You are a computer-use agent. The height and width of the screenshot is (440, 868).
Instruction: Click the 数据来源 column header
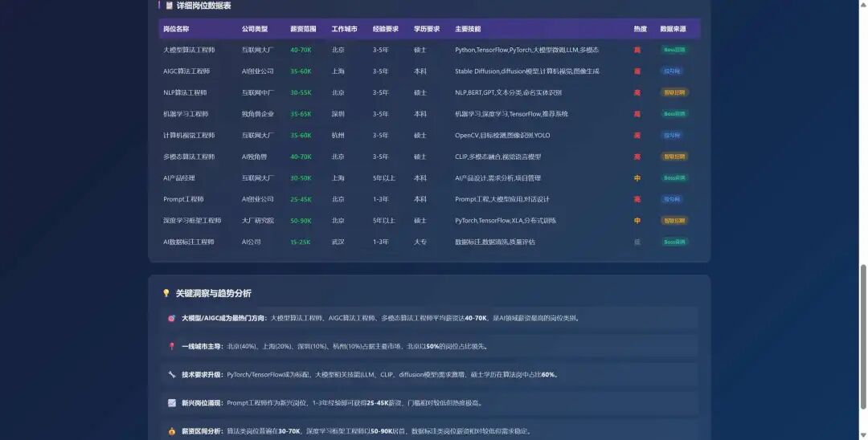point(673,29)
